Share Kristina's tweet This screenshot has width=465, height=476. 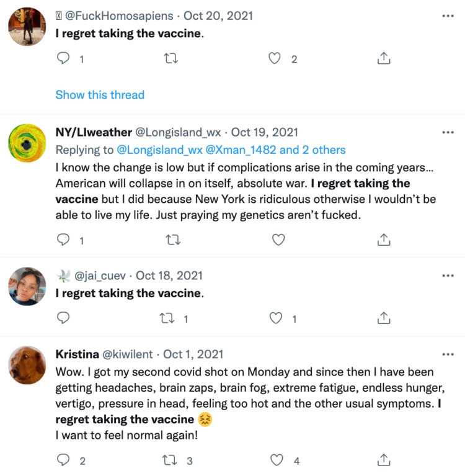click(384, 460)
